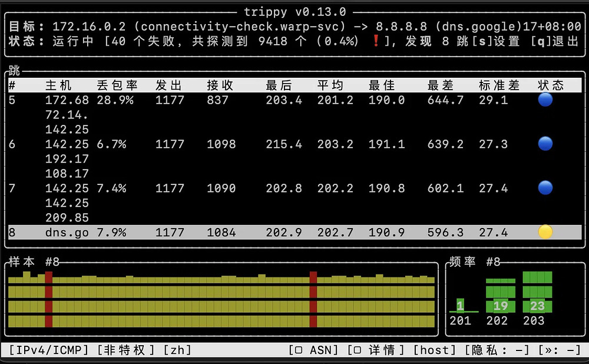Image resolution: width=589 pixels, height=364 pixels.
Task: Click the 平均 column header
Action: [330, 85]
